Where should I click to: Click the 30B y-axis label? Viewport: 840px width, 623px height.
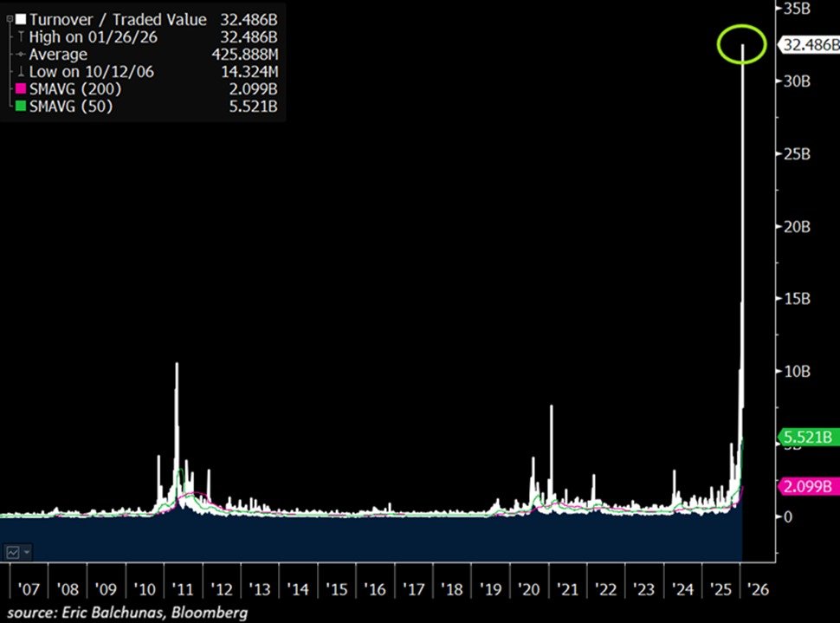tap(798, 81)
